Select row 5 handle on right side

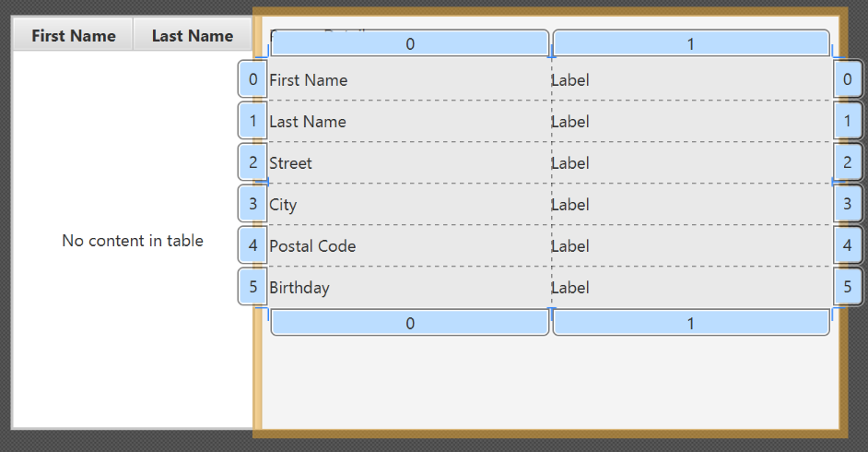(848, 287)
